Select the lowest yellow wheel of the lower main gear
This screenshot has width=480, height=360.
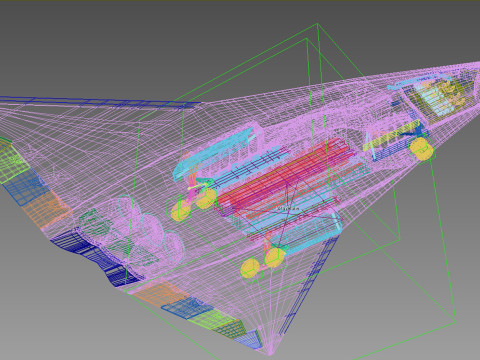click(250, 269)
